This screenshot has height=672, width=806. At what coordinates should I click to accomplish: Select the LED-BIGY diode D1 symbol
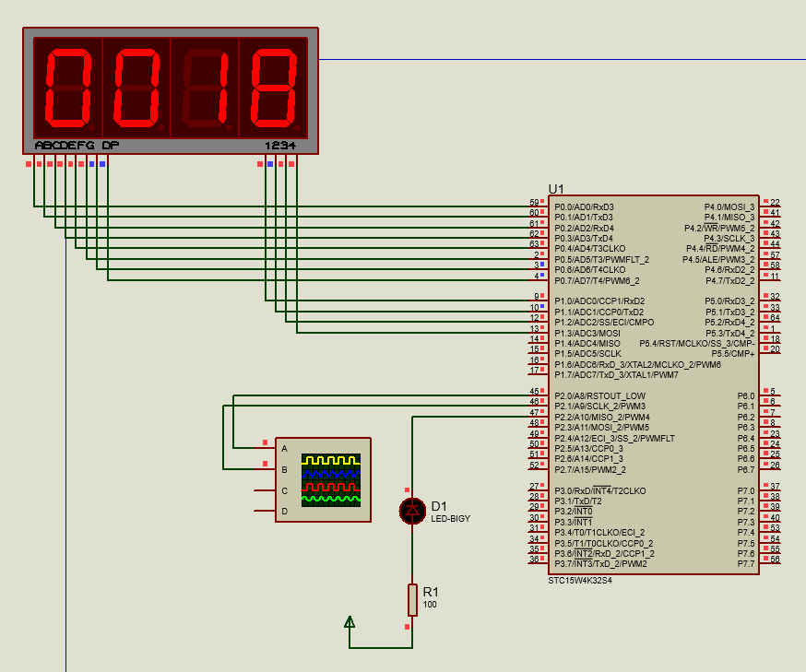click(x=411, y=509)
